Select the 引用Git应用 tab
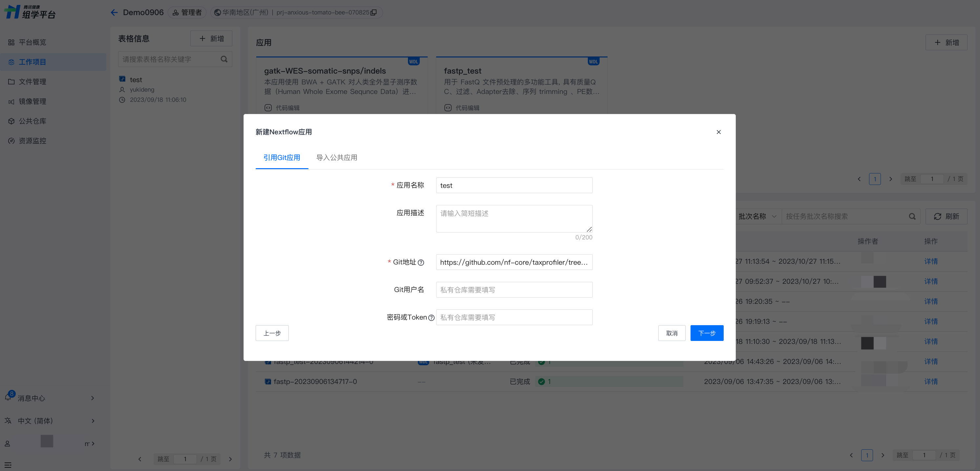980x471 pixels. coord(282,158)
